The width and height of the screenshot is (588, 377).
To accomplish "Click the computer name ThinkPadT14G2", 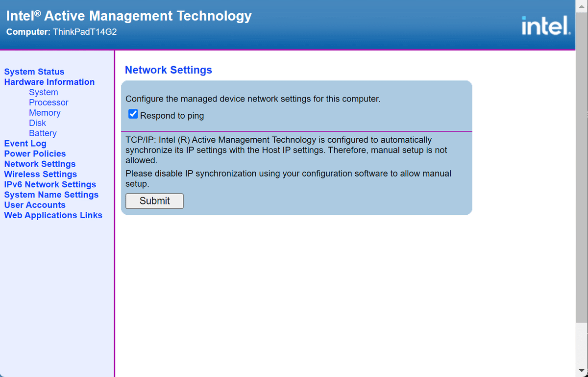I will [85, 32].
